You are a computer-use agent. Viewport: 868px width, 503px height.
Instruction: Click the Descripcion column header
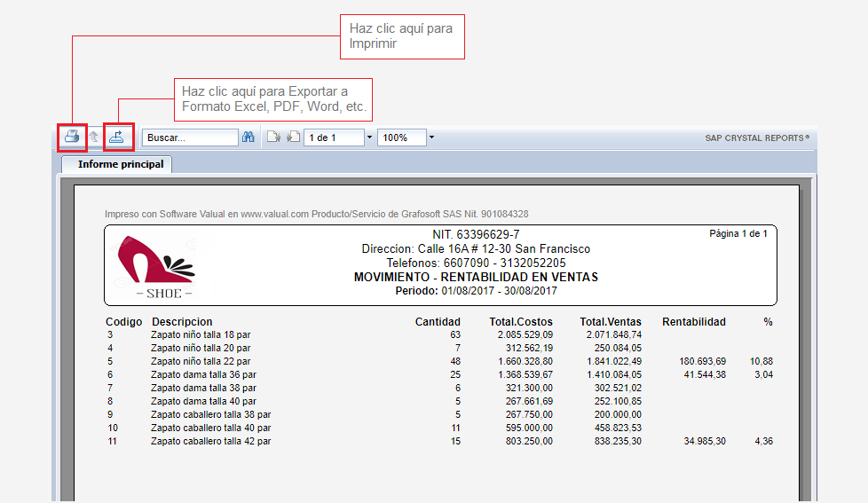(182, 322)
